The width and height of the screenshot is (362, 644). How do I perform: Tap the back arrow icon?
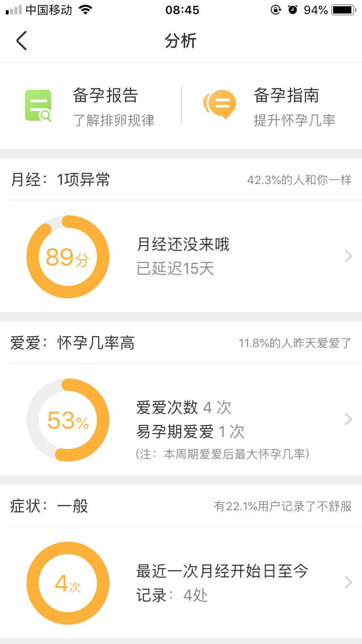coord(21,41)
